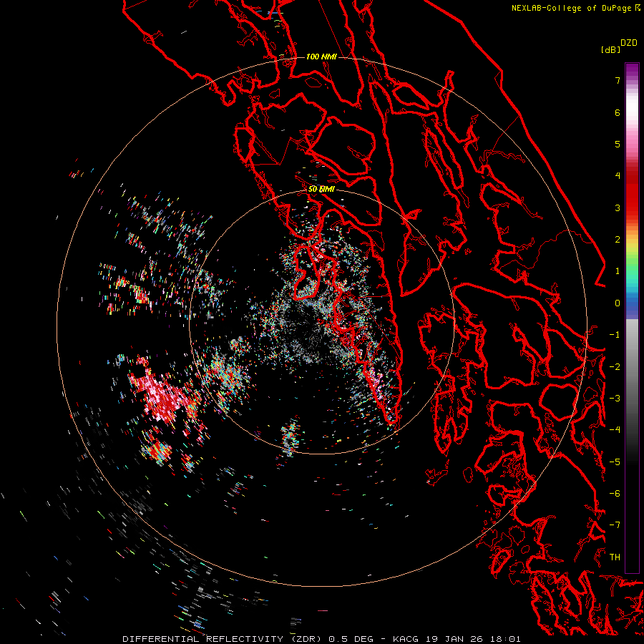
Task: Click the value -6 on the color scale
Action: point(615,494)
